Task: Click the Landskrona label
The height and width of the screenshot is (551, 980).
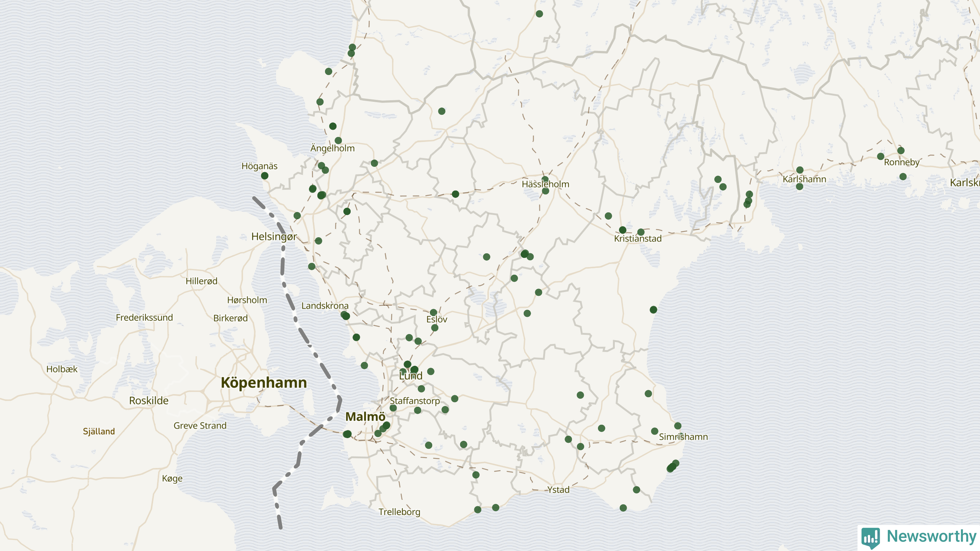Action: (325, 306)
